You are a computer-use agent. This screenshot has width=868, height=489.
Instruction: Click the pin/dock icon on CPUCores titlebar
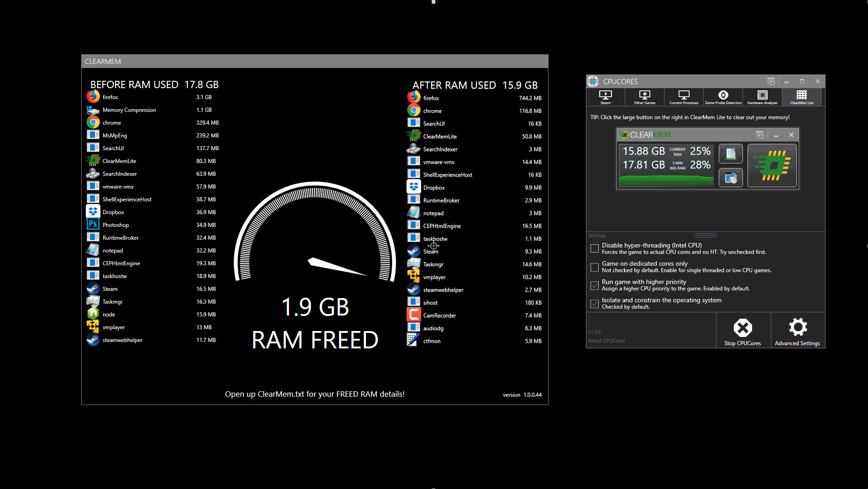[772, 81]
